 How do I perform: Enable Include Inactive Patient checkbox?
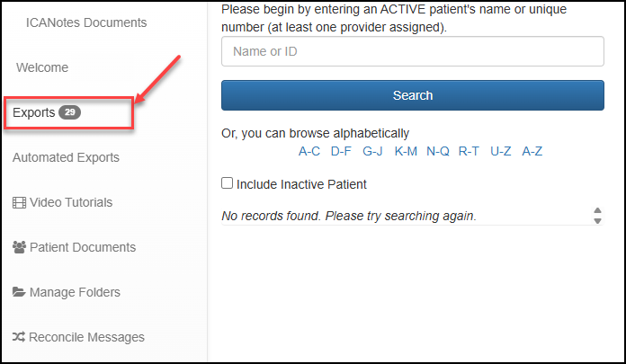pos(228,184)
